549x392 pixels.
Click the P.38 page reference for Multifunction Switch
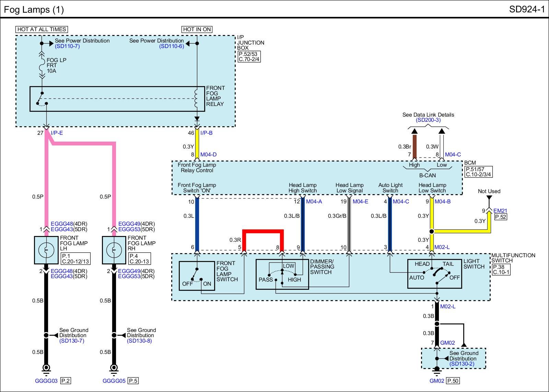pos(499,267)
